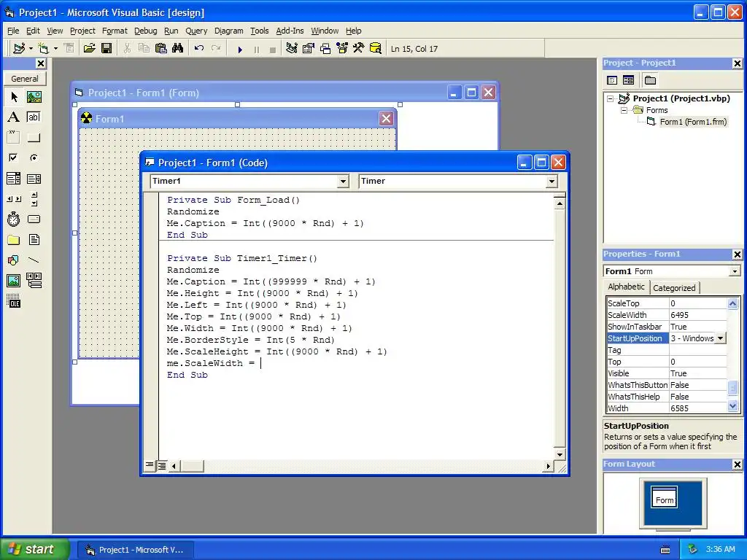
Task: Open the Add-Ins menu
Action: click(x=290, y=31)
